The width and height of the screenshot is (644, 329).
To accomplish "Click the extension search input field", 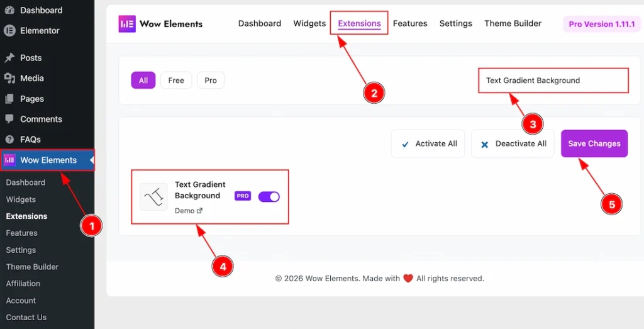I will point(553,81).
